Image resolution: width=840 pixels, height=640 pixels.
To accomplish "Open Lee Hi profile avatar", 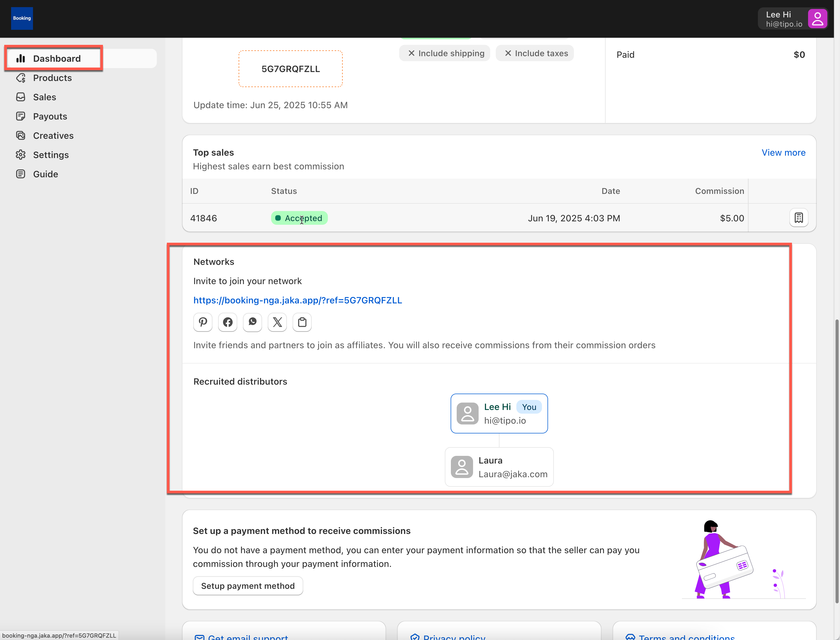I will coord(817,19).
